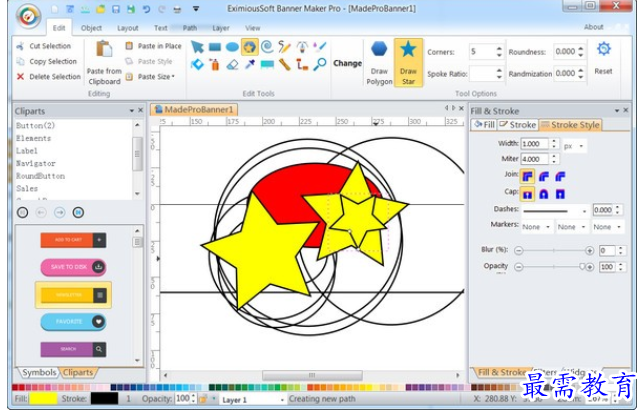Switch to the Stroke tab
The image size is (644, 417).
click(518, 124)
